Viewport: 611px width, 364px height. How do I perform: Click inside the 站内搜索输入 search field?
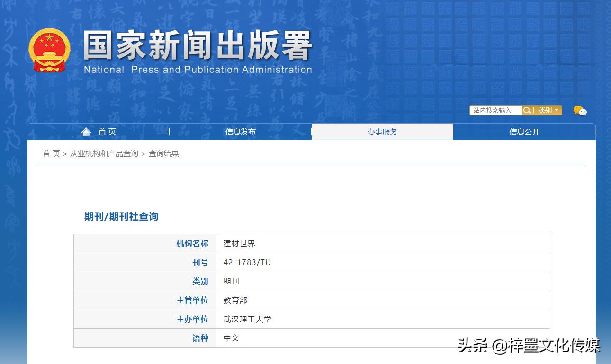(x=495, y=110)
